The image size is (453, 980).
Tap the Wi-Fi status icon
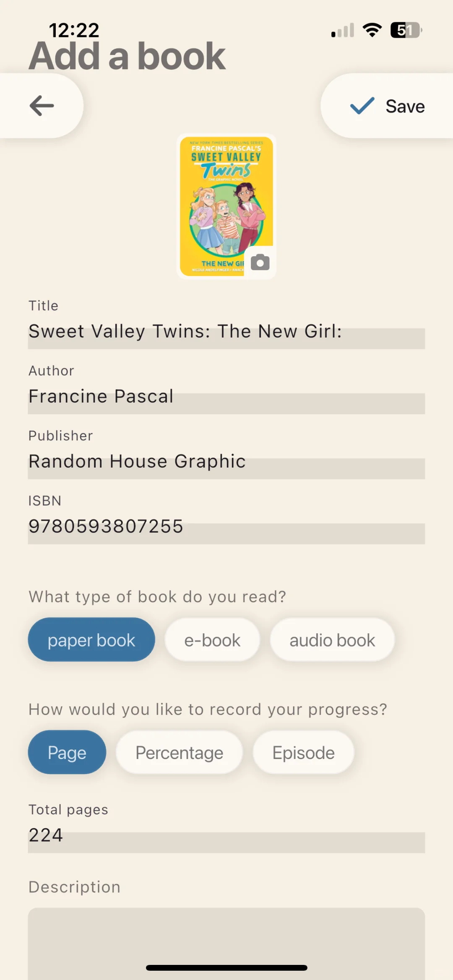(x=372, y=30)
